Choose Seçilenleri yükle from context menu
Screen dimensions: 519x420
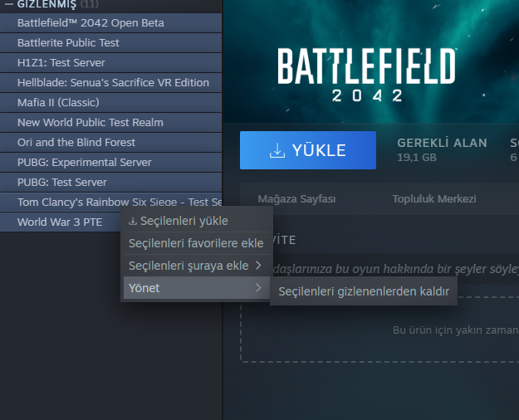point(197,221)
